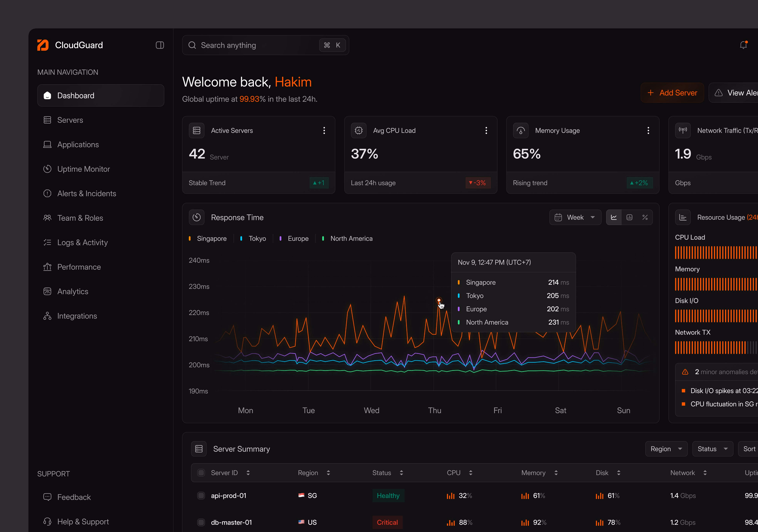
Task: Click the Add Server button
Action: point(672,93)
